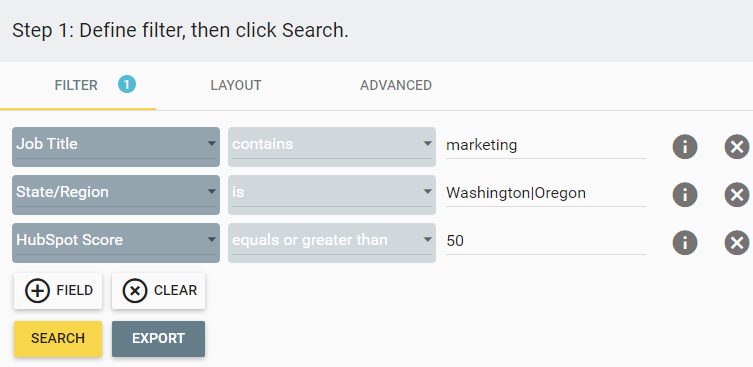Open the Job Title field dropdown
This screenshot has height=367, width=753.
pos(116,147)
